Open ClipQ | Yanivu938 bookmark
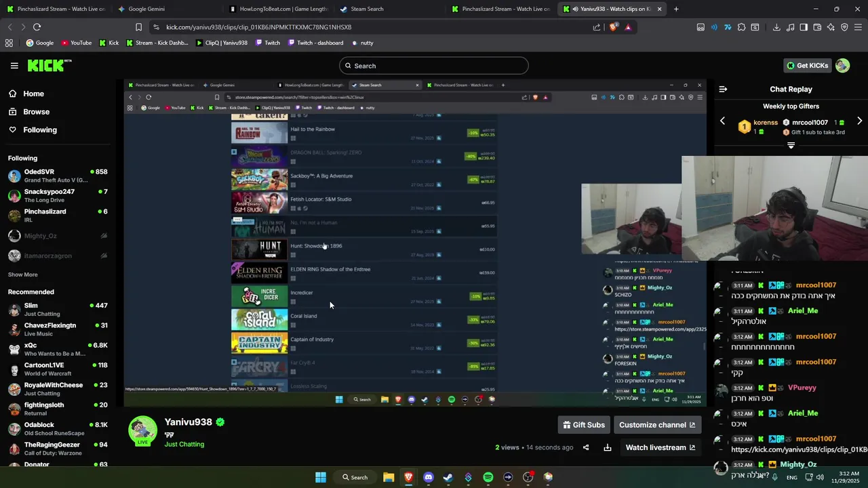868x488 pixels. (x=222, y=43)
